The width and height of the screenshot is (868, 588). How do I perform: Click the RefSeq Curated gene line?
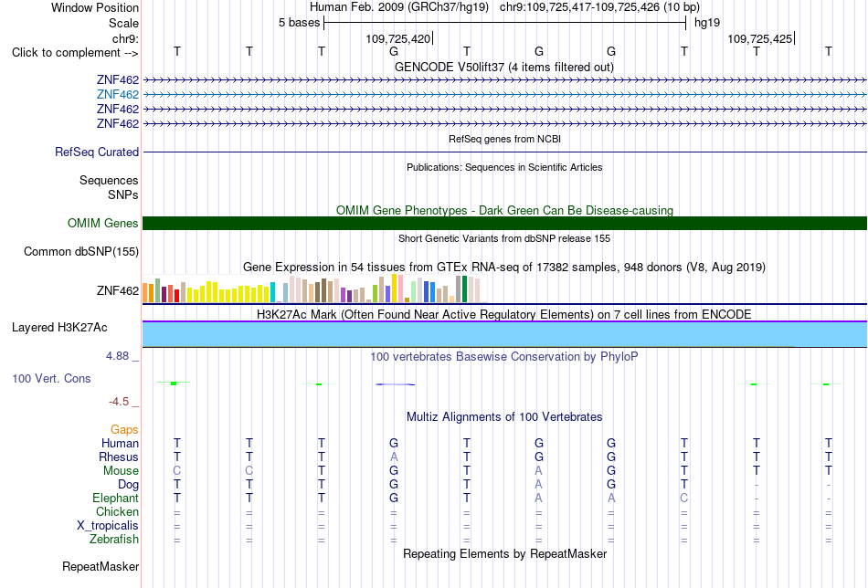[x=504, y=152]
